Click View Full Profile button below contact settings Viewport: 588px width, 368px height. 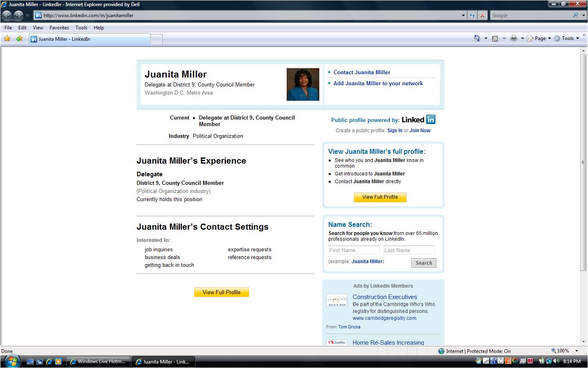[x=221, y=292]
